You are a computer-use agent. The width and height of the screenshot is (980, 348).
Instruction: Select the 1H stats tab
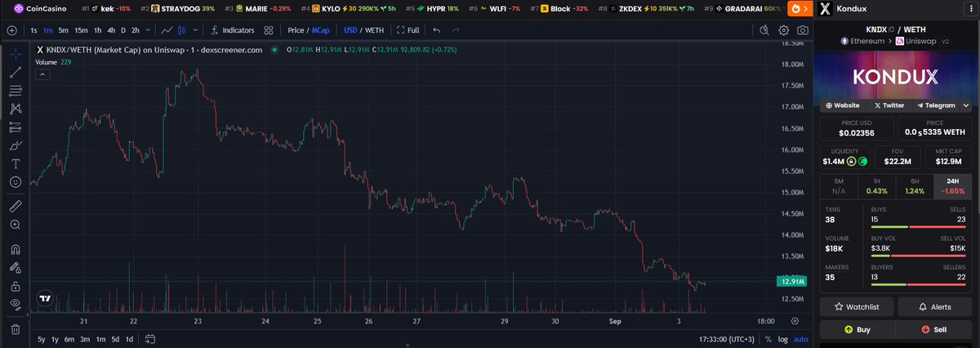click(x=876, y=185)
